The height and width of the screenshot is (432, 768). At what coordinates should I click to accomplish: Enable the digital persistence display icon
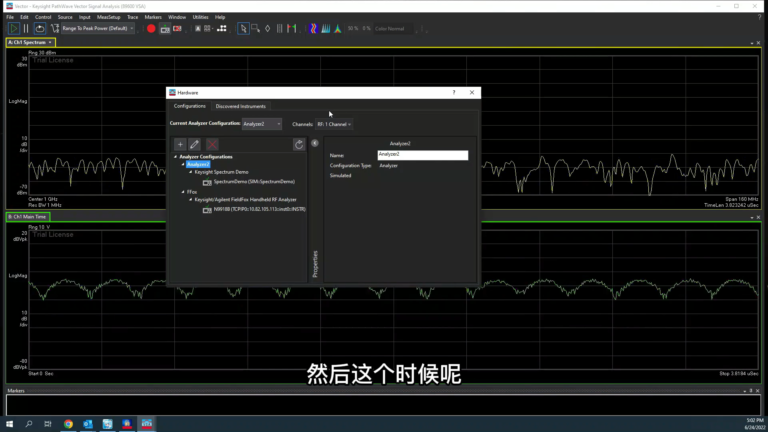338,28
